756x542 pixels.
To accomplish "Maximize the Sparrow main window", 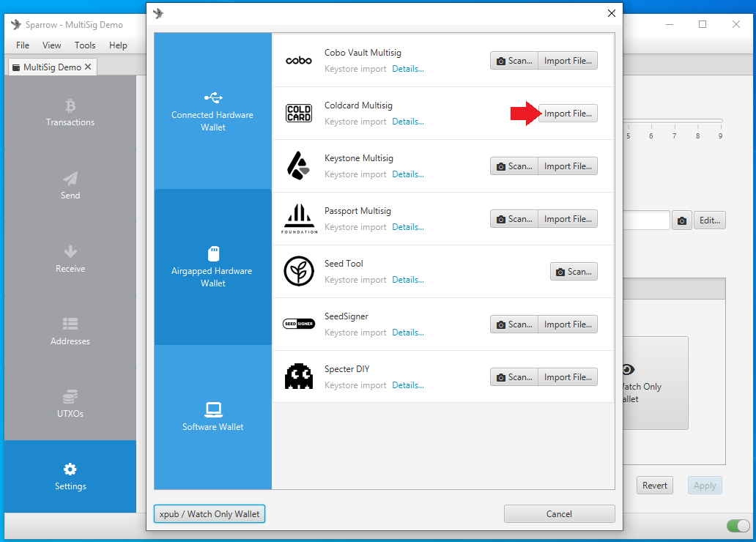I will pyautogui.click(x=703, y=24).
